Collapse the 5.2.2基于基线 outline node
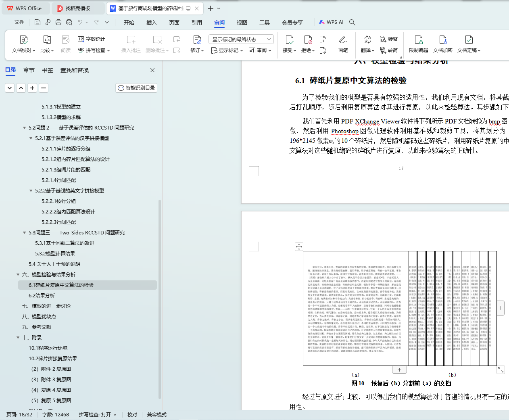This screenshot has width=509, height=420. [x=31, y=191]
